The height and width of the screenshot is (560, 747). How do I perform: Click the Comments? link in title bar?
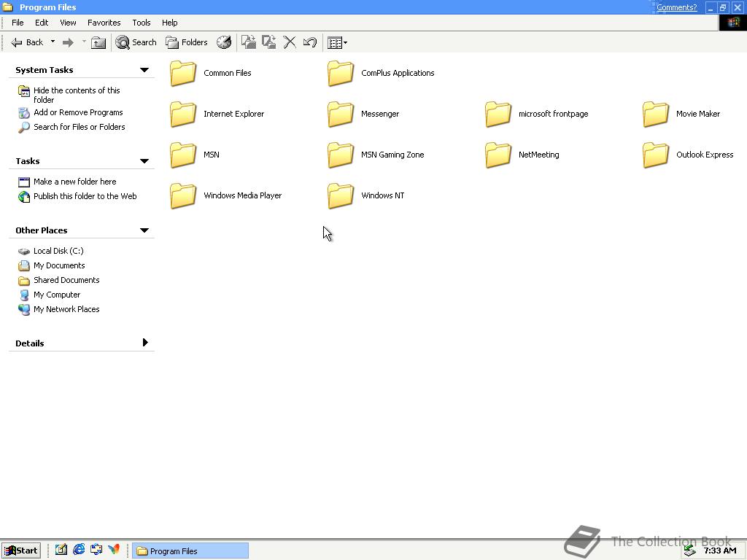676,7
